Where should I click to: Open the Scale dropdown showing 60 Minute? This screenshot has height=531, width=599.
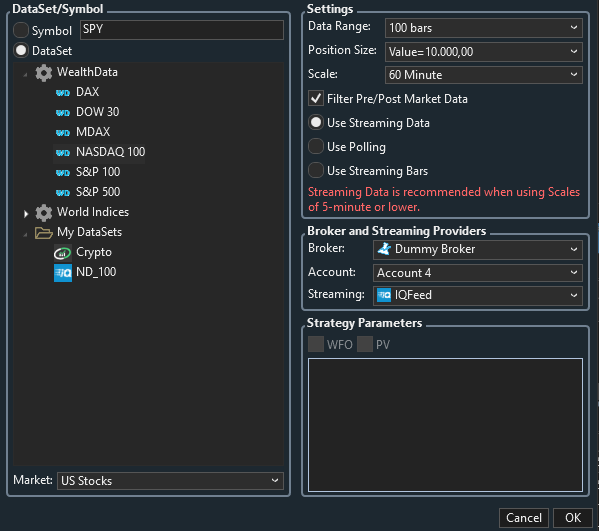pos(484,75)
